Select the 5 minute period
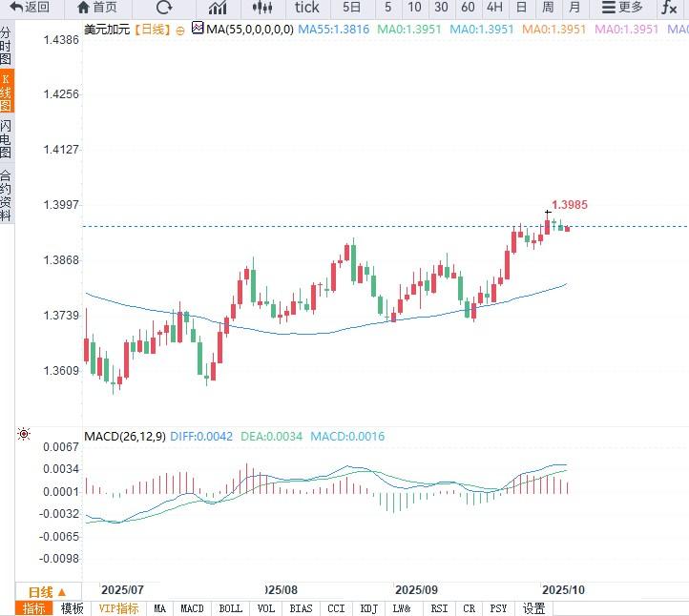 point(387,8)
